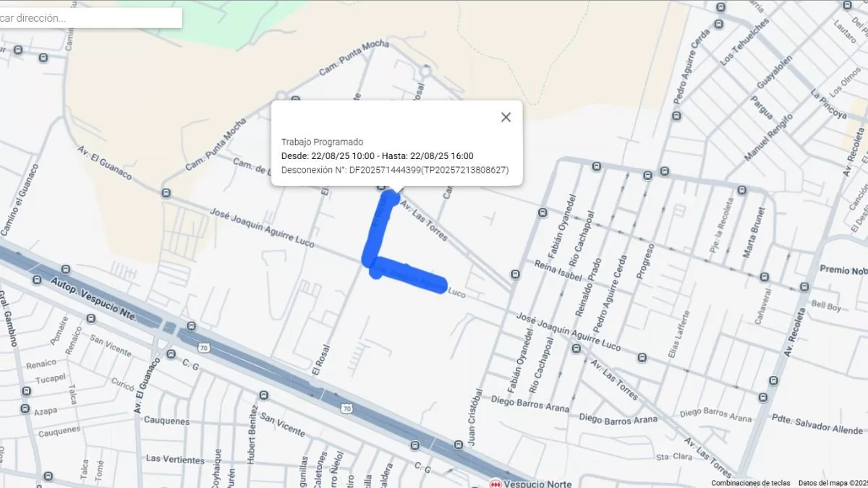Open the Combinaciones de teclas link
The height and width of the screenshot is (488, 868).
pos(750,483)
